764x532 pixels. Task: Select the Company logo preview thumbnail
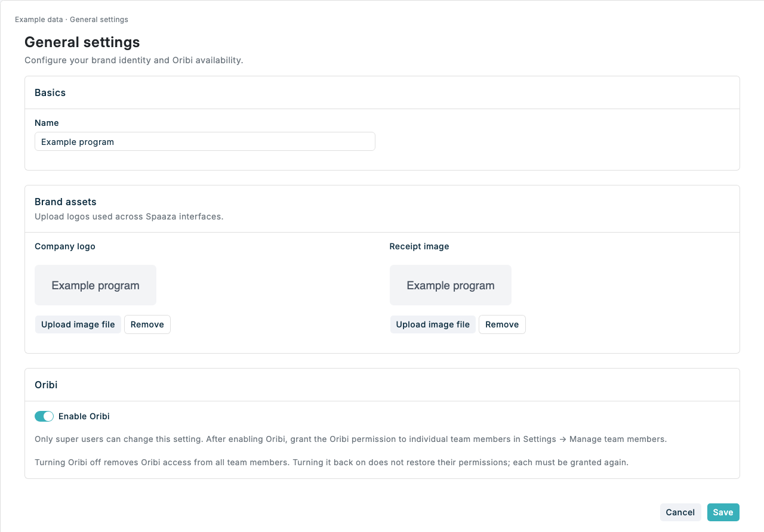[95, 285]
